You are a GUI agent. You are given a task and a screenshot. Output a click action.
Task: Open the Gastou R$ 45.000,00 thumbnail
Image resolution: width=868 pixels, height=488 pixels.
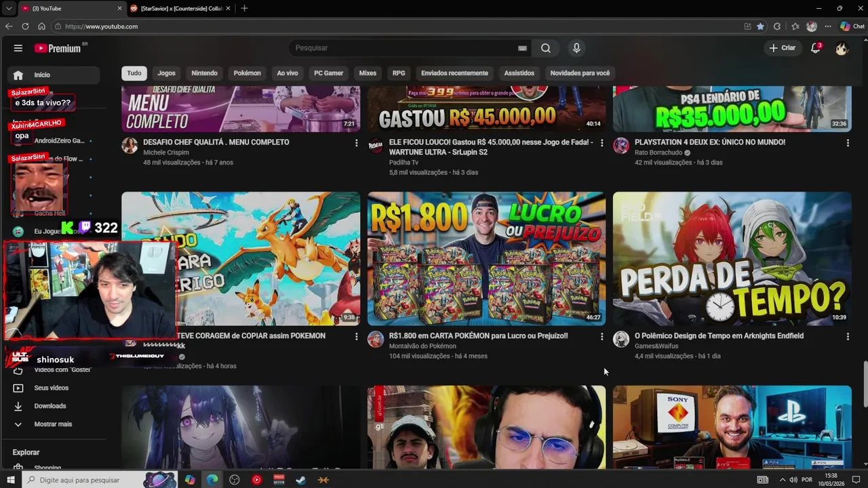coord(487,109)
